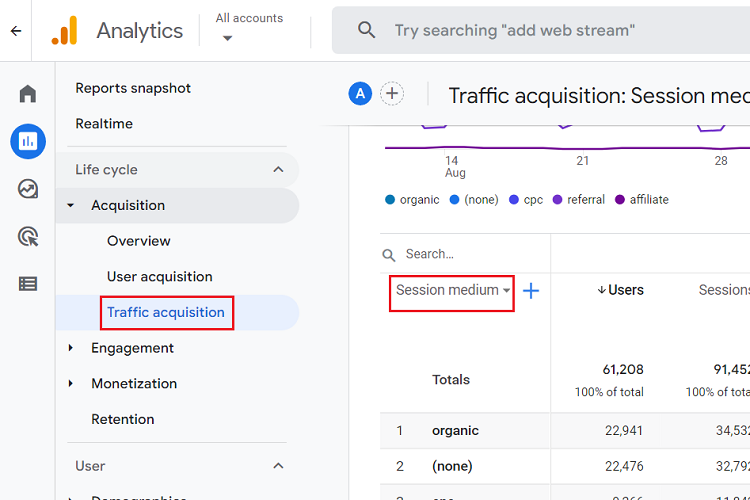Click the 22,476 (none) users value
Image resolution: width=750 pixels, height=500 pixels.
(624, 466)
